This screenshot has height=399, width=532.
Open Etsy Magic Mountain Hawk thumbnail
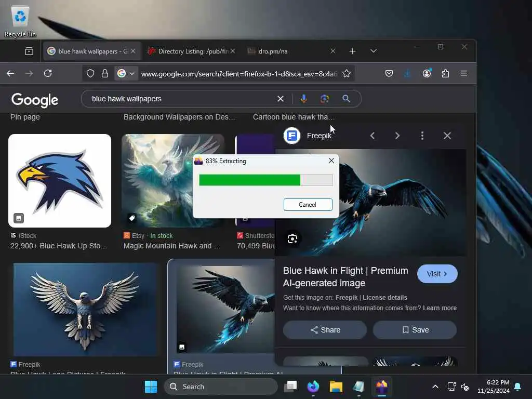pos(173,181)
